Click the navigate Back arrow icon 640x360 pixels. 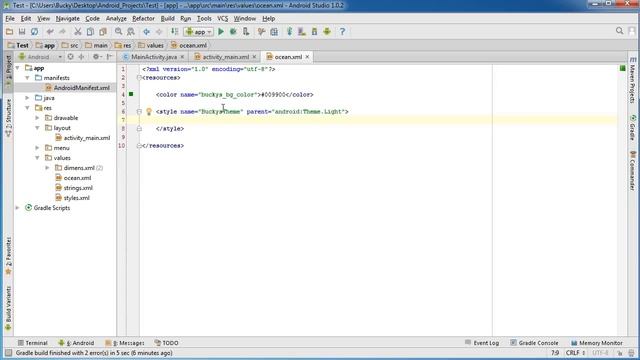[x=146, y=31]
